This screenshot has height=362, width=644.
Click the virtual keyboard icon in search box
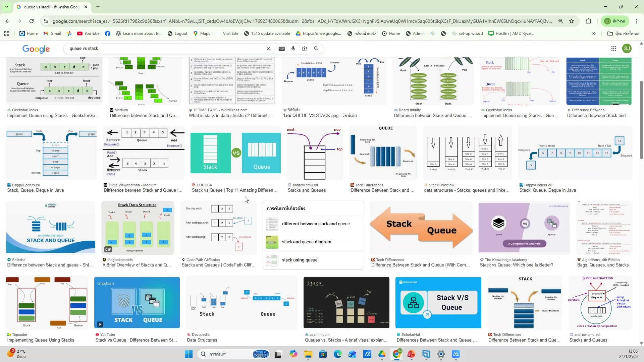282,49
